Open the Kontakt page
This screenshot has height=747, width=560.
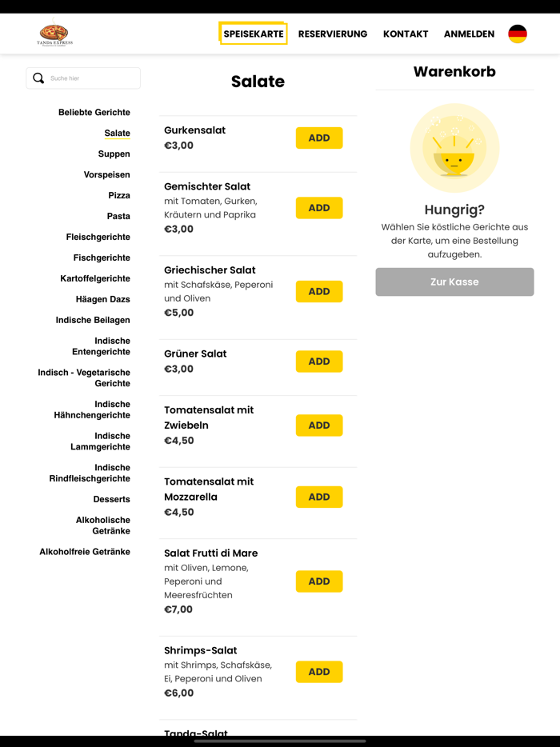click(406, 34)
